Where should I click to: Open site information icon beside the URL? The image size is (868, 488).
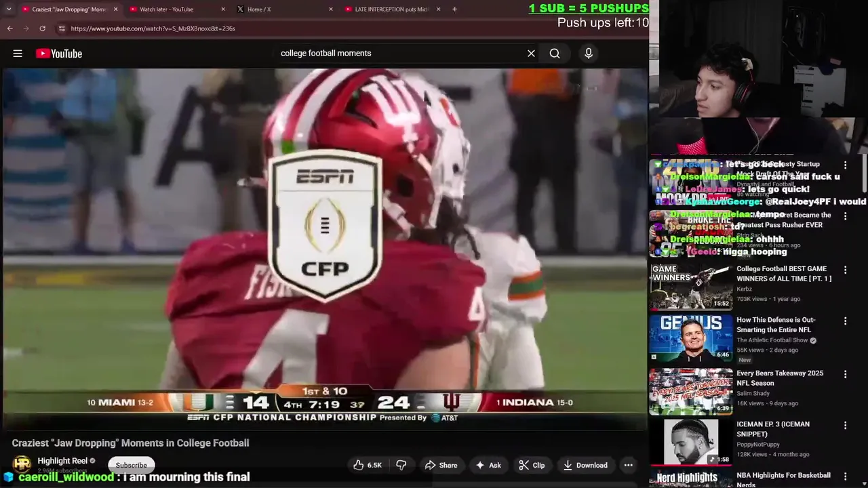click(61, 28)
